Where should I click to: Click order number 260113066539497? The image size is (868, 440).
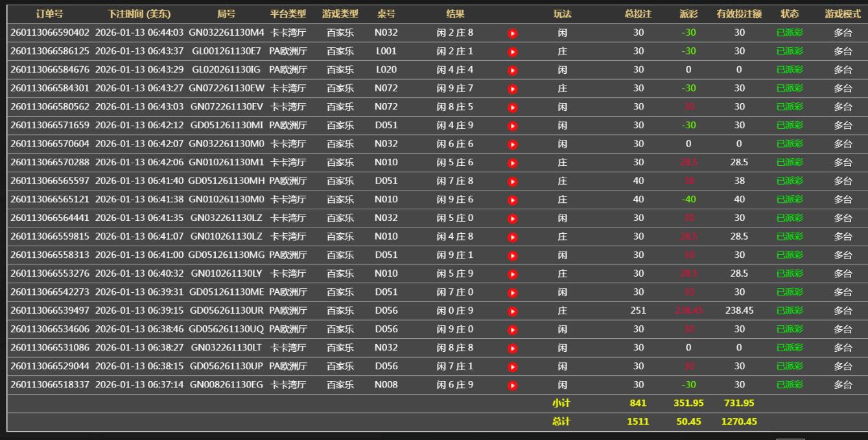(x=50, y=310)
